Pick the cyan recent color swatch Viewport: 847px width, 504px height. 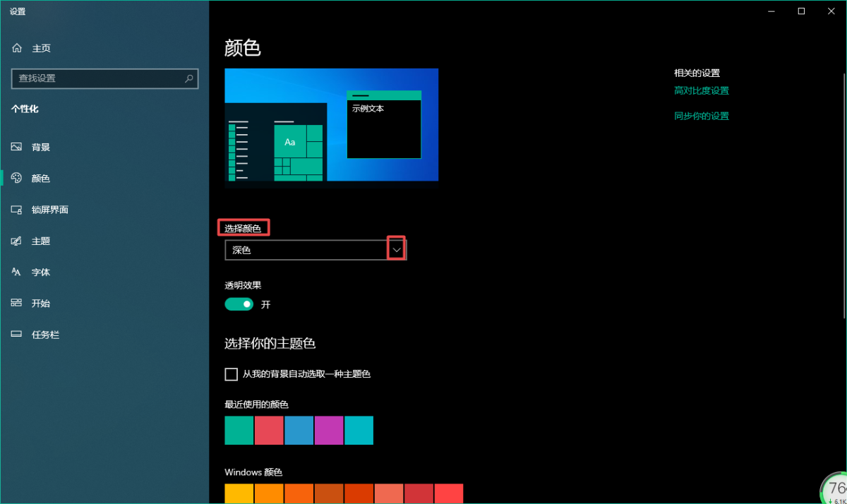coord(359,431)
